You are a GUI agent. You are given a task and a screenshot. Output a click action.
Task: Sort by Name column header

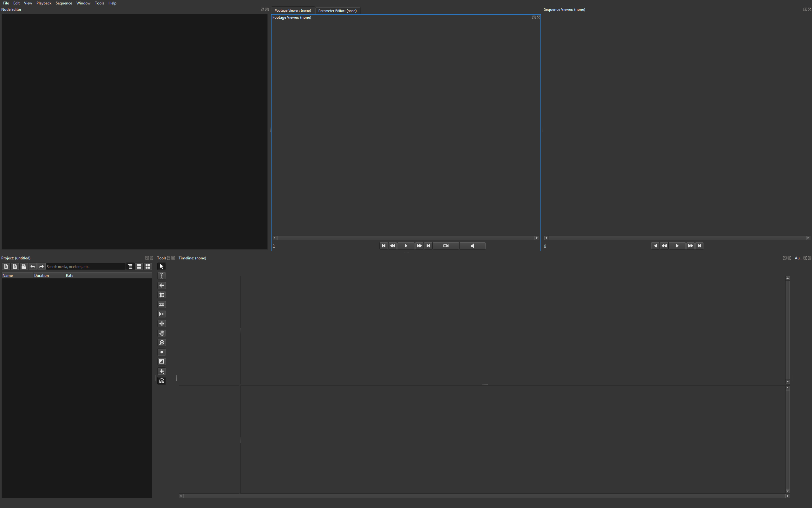(x=17, y=276)
